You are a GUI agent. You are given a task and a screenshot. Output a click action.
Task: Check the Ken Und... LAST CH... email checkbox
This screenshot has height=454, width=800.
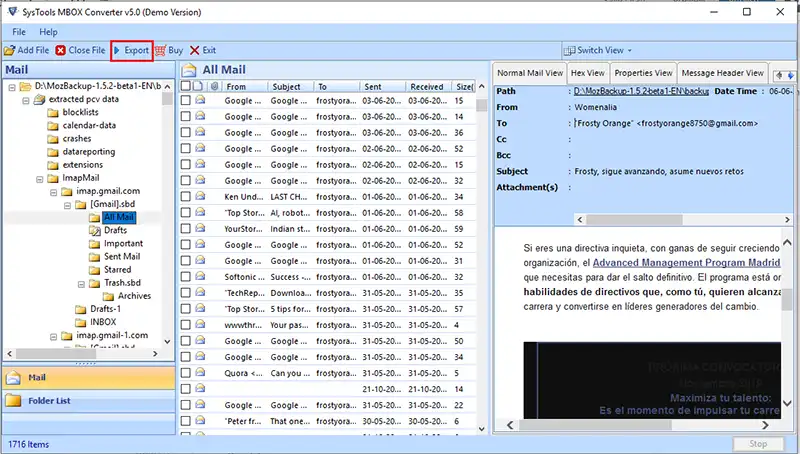(x=186, y=196)
